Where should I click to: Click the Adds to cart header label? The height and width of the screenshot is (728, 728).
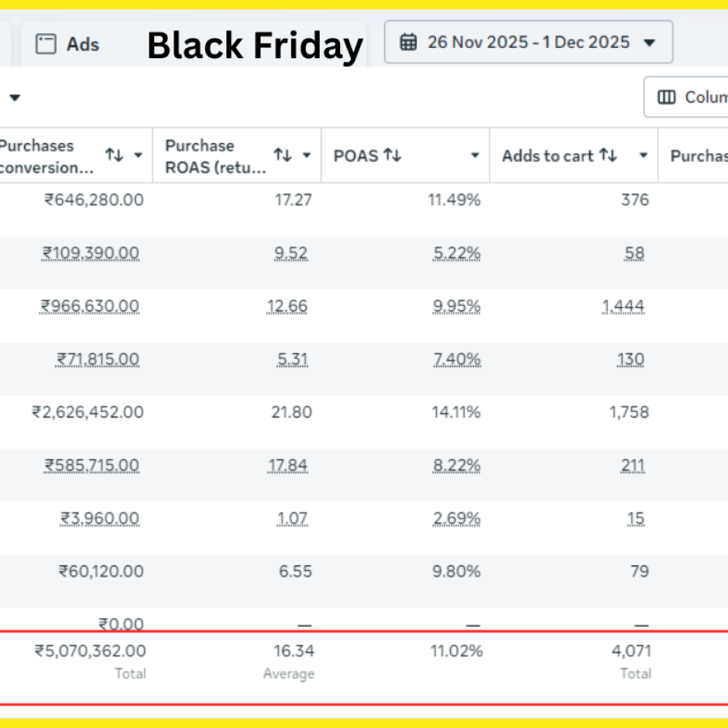(x=548, y=156)
